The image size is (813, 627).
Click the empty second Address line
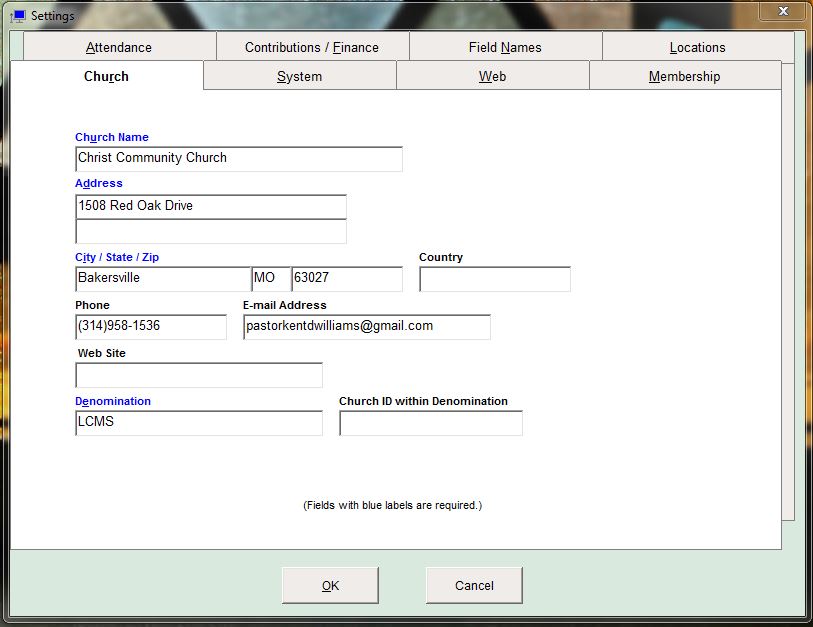pyautogui.click(x=210, y=231)
